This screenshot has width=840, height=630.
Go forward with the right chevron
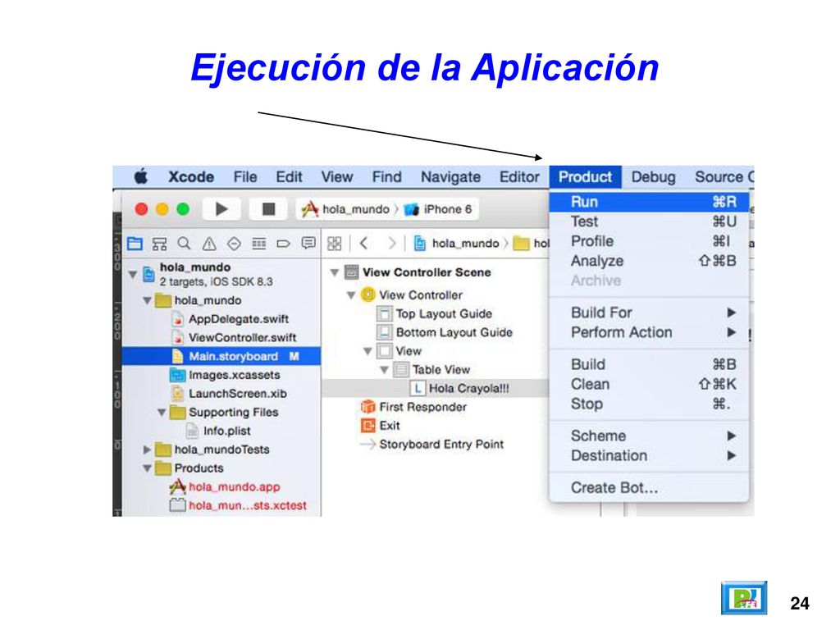(x=392, y=244)
